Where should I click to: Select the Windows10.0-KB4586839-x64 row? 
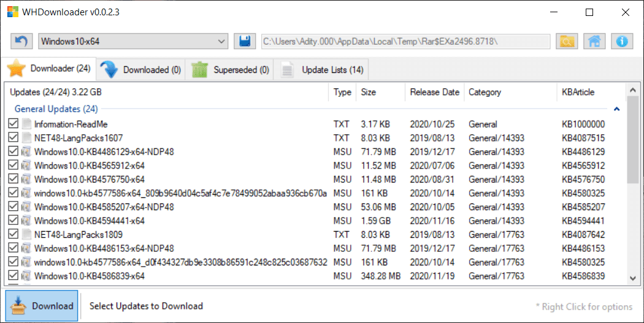pos(316,276)
